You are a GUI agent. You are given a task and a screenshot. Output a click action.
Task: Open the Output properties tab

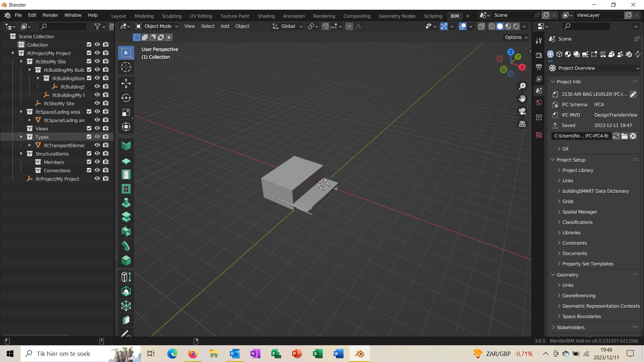point(539,67)
